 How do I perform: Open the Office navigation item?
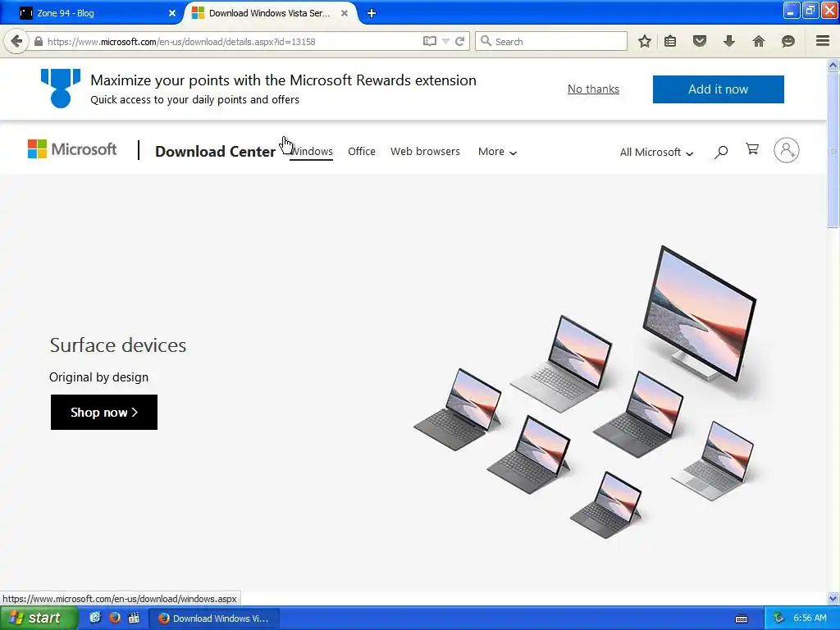(362, 152)
